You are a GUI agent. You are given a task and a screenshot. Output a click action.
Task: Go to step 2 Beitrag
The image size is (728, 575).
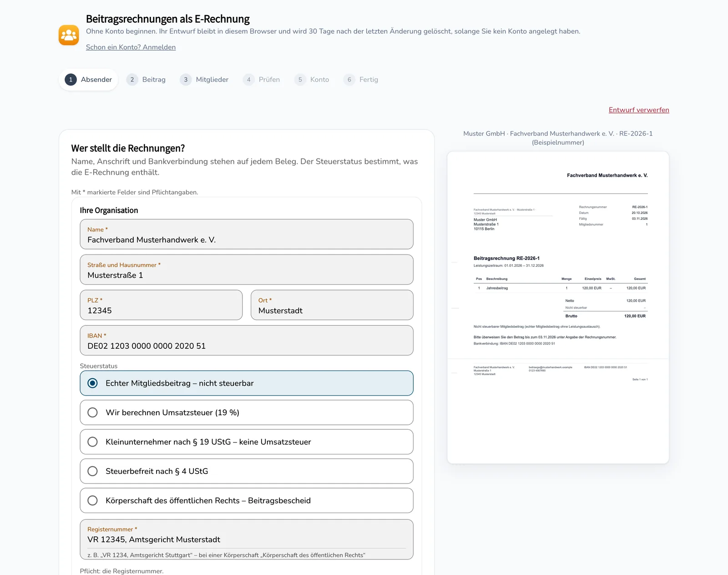[146, 80]
